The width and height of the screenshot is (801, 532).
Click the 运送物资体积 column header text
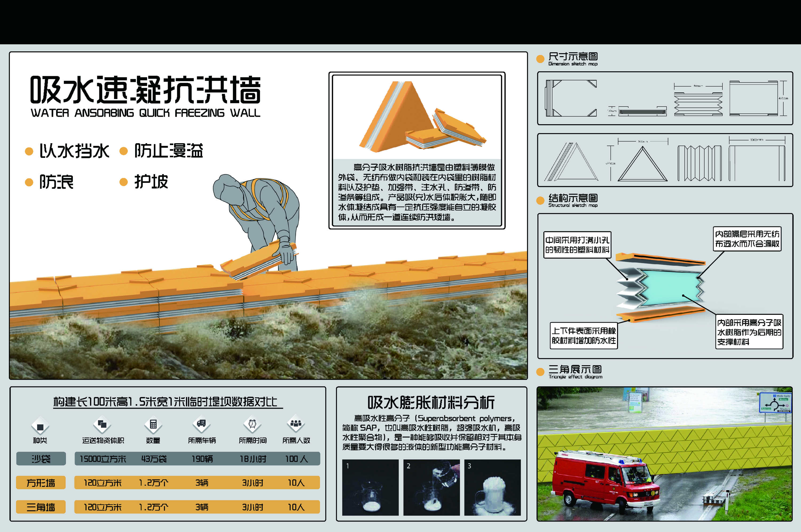coord(103,440)
